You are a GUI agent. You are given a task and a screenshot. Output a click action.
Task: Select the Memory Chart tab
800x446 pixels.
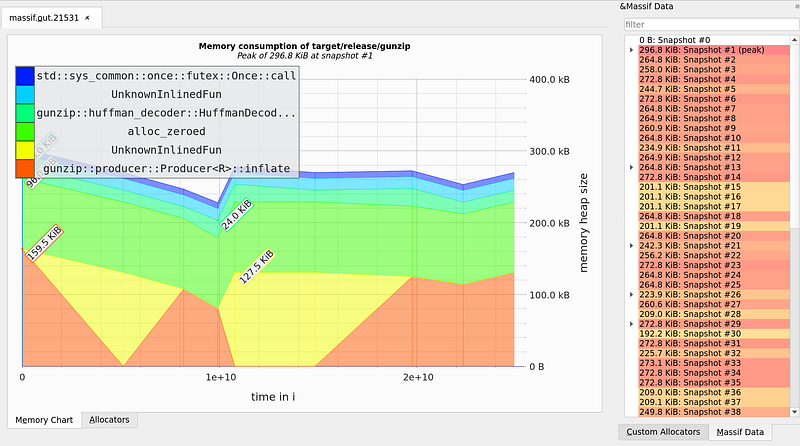[x=44, y=420]
